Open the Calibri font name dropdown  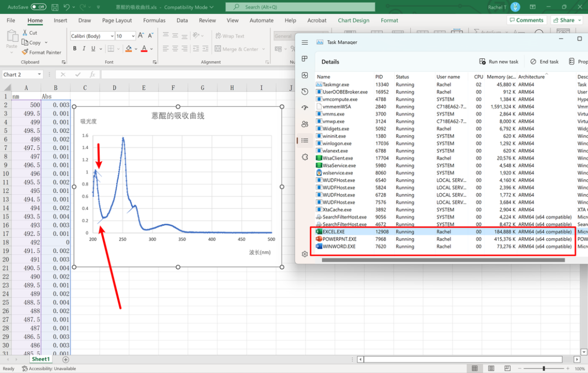click(x=111, y=36)
